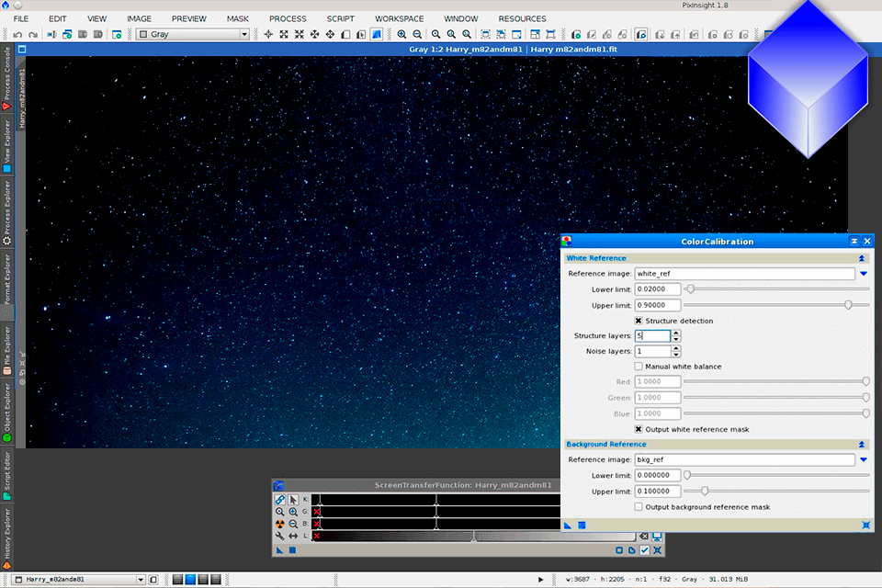Image resolution: width=882 pixels, height=588 pixels.
Task: Click the red X on the L channel row
Action: (x=317, y=537)
